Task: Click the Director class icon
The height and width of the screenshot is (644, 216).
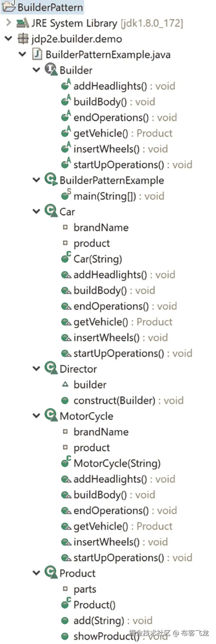Action: (50, 369)
